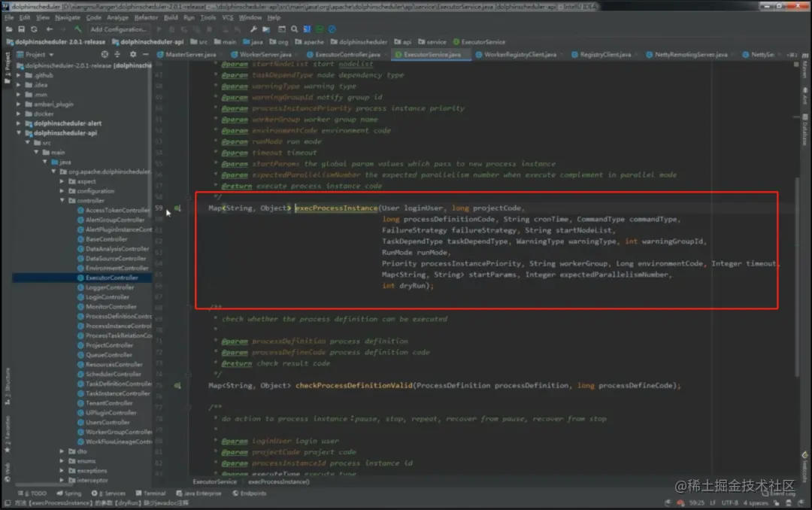812x510 pixels.
Task: Click the Open folder toolbar icon
Action: 9,29
